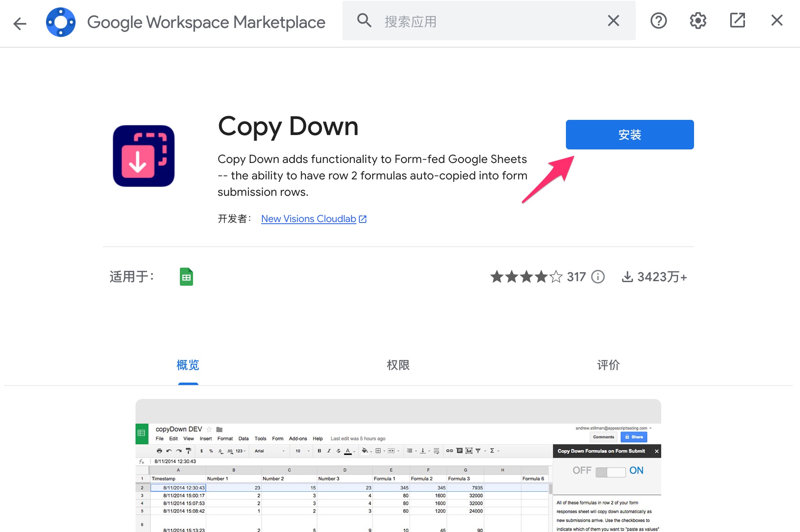Open New Visions Cloudlab developer link
Image resolution: width=800 pixels, height=532 pixels.
[309, 218]
